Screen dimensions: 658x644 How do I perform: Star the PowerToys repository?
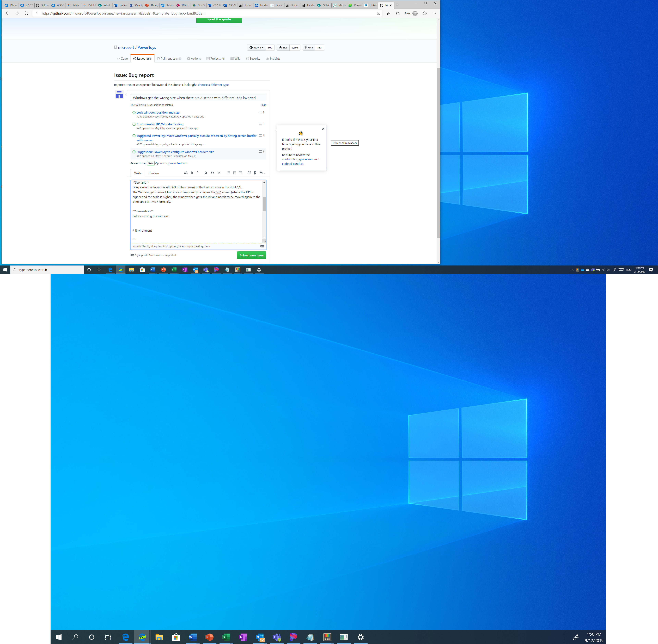[x=283, y=48]
